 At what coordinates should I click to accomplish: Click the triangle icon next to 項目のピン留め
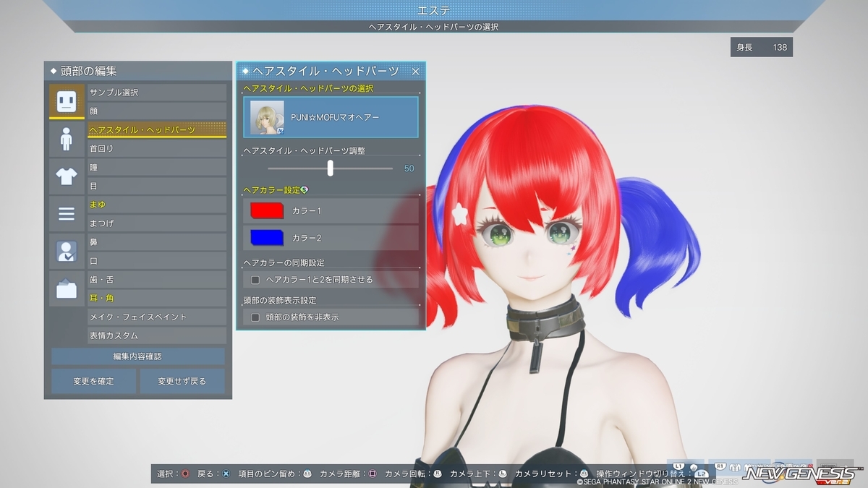(x=307, y=474)
